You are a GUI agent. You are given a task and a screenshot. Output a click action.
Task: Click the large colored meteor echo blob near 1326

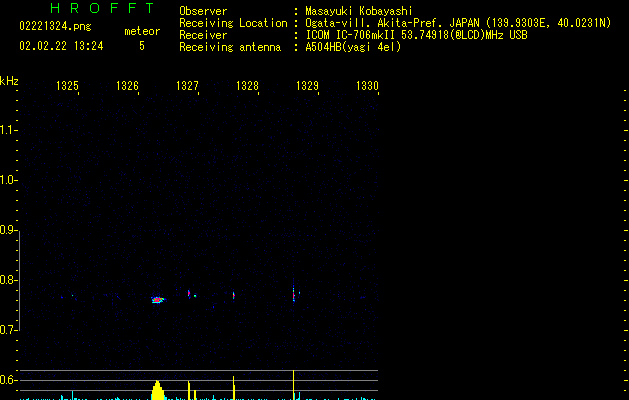[x=158, y=300]
